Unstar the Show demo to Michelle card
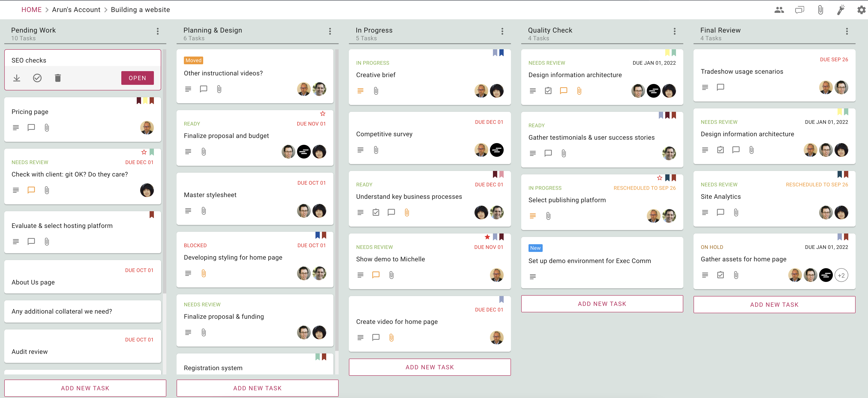Image resolution: width=868 pixels, height=398 pixels. (487, 237)
